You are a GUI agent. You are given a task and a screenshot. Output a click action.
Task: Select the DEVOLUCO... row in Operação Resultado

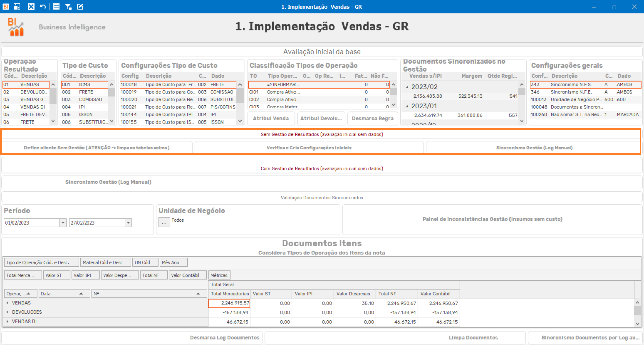[26, 92]
